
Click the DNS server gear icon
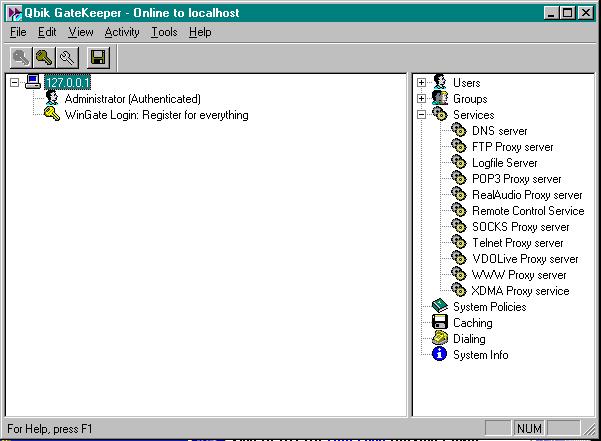[458, 130]
